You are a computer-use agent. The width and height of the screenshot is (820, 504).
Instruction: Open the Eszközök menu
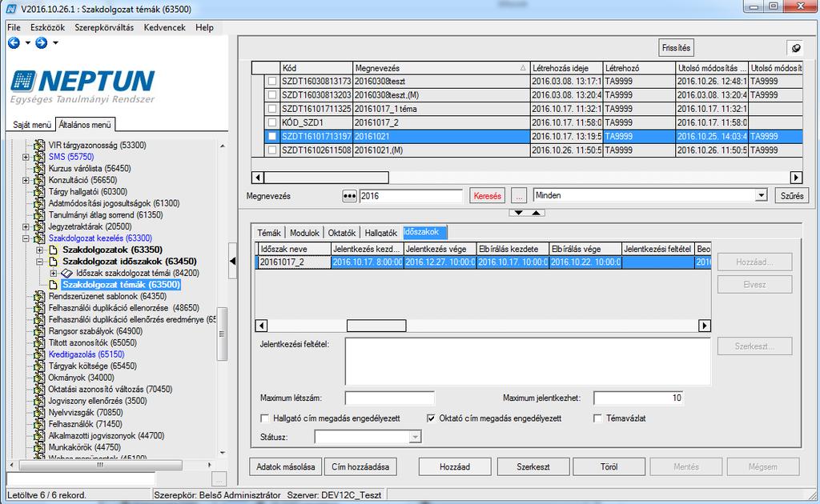(x=47, y=27)
